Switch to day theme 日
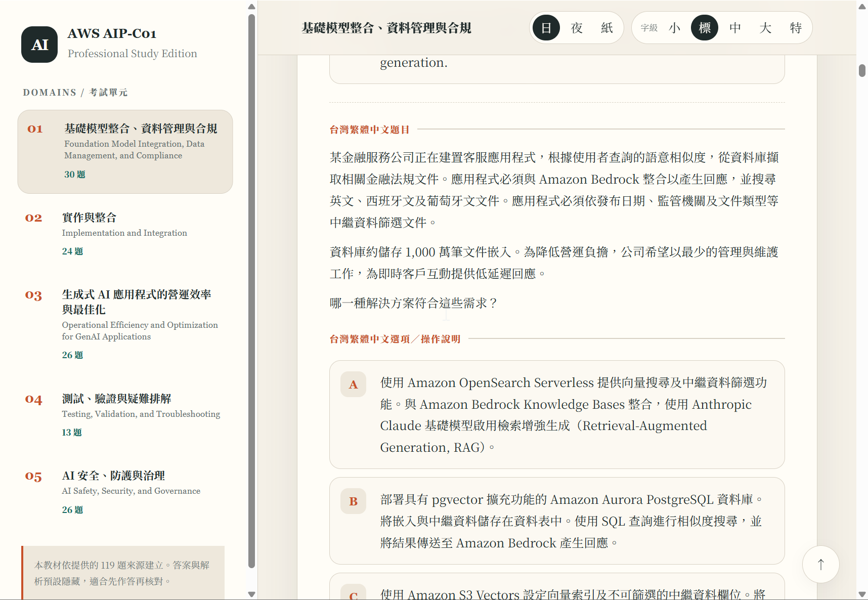Screen dimensions: 868x600 546,28
